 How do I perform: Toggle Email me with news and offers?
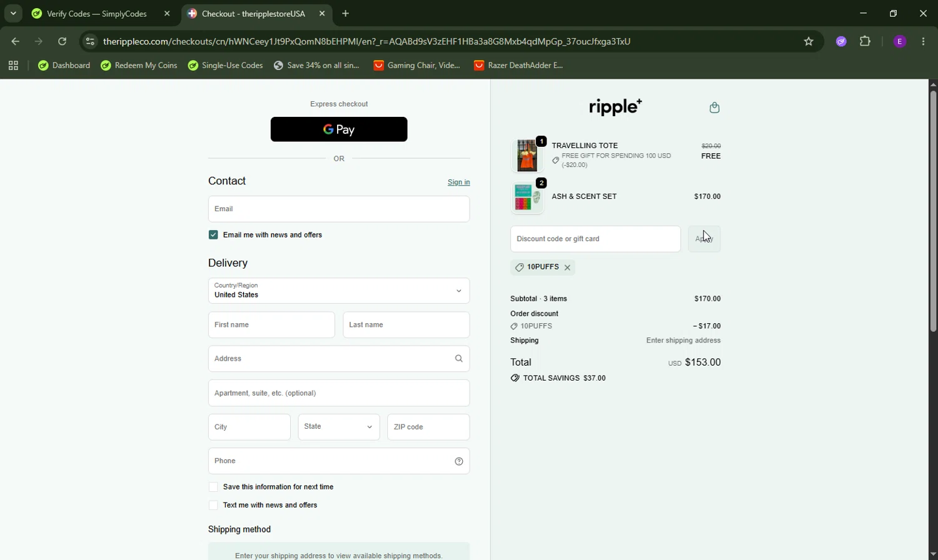click(x=213, y=235)
